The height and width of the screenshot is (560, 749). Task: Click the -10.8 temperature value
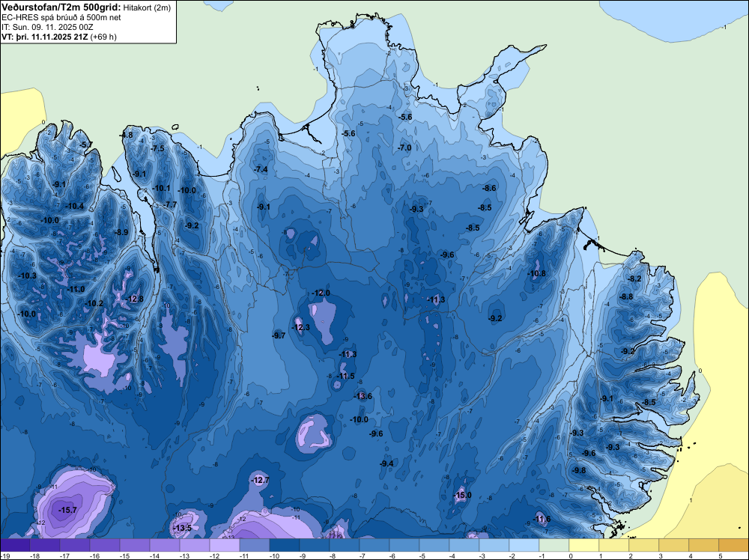tap(536, 273)
